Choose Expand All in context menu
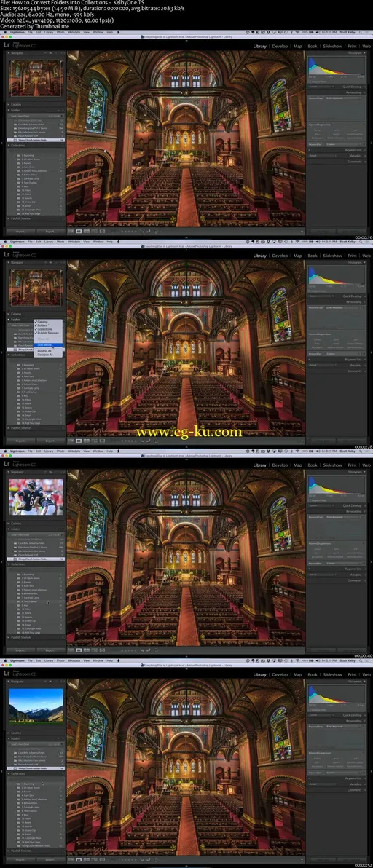 pos(44,351)
